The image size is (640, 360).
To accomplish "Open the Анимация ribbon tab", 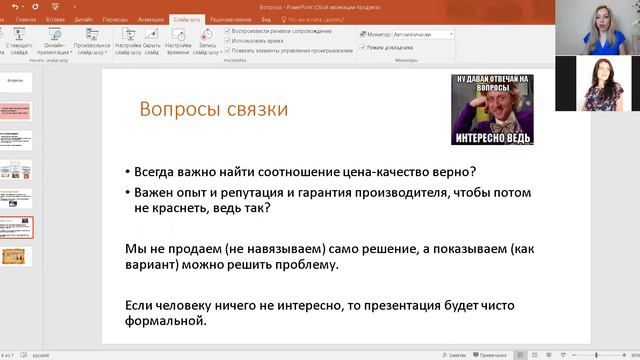I will (x=151, y=19).
